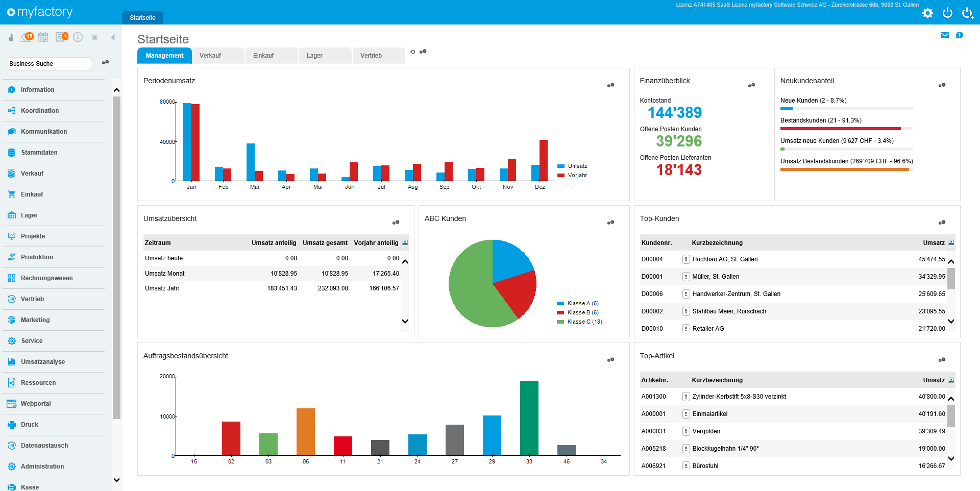Click the down arrow in Umsatzübersicht table

pos(405,322)
